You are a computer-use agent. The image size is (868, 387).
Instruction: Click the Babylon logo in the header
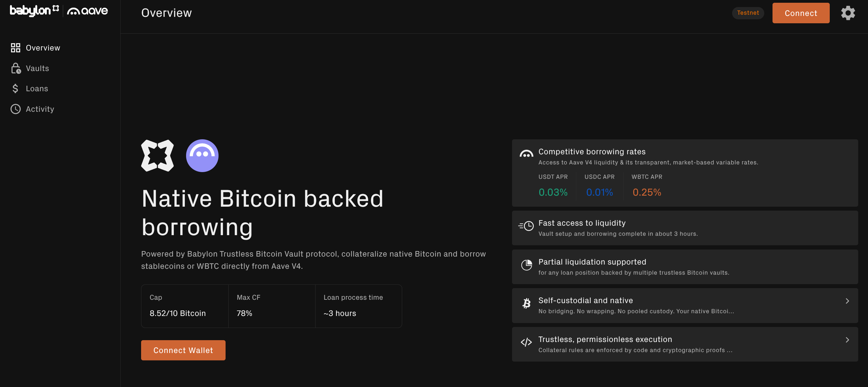tap(34, 11)
